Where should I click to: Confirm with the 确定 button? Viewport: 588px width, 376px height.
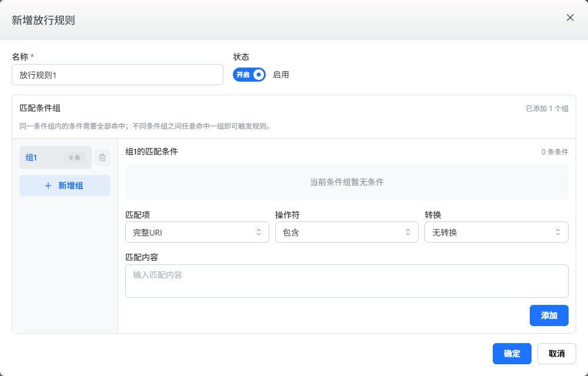[x=512, y=354]
